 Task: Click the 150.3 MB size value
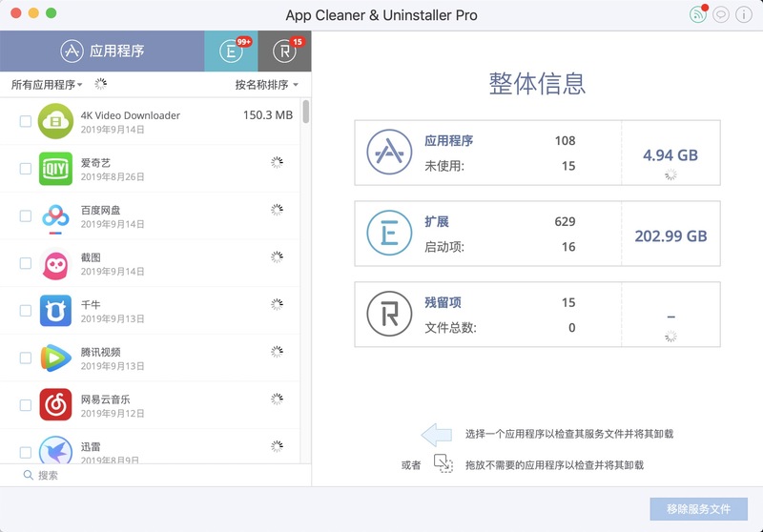pos(268,115)
